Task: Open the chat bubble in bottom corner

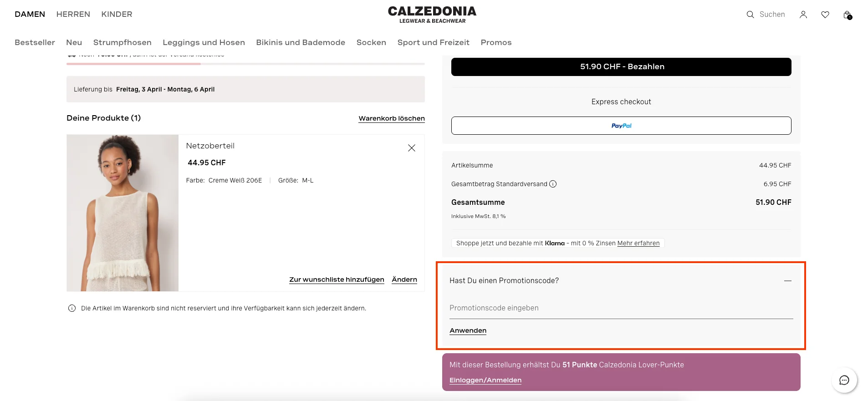Action: pyautogui.click(x=844, y=380)
